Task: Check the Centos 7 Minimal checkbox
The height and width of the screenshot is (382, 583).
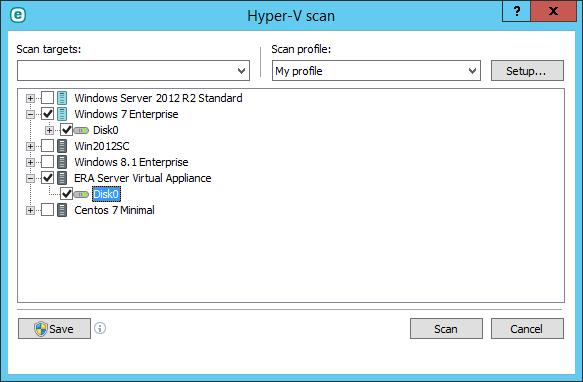Action: coord(47,210)
